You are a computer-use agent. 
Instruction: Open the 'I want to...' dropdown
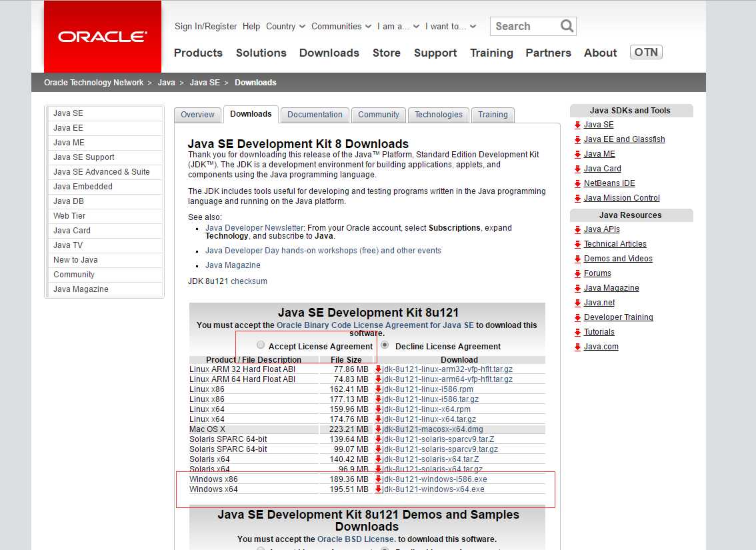pyautogui.click(x=451, y=27)
